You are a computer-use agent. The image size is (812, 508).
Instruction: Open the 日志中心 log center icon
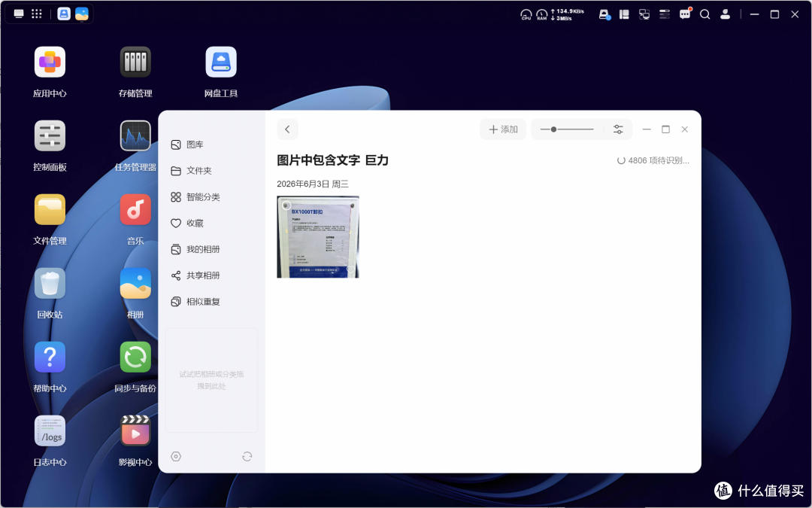tap(50, 430)
